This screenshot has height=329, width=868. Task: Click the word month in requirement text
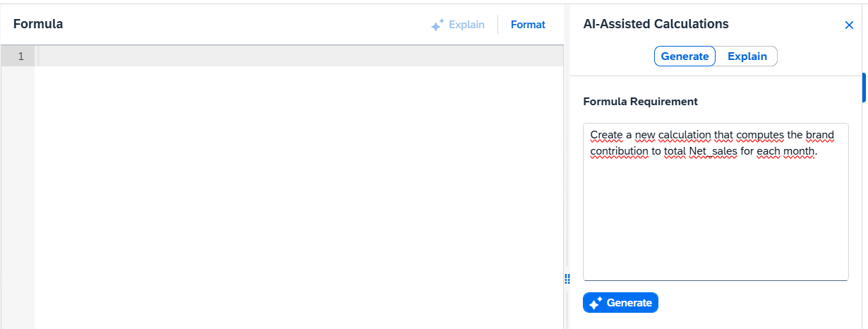point(799,151)
